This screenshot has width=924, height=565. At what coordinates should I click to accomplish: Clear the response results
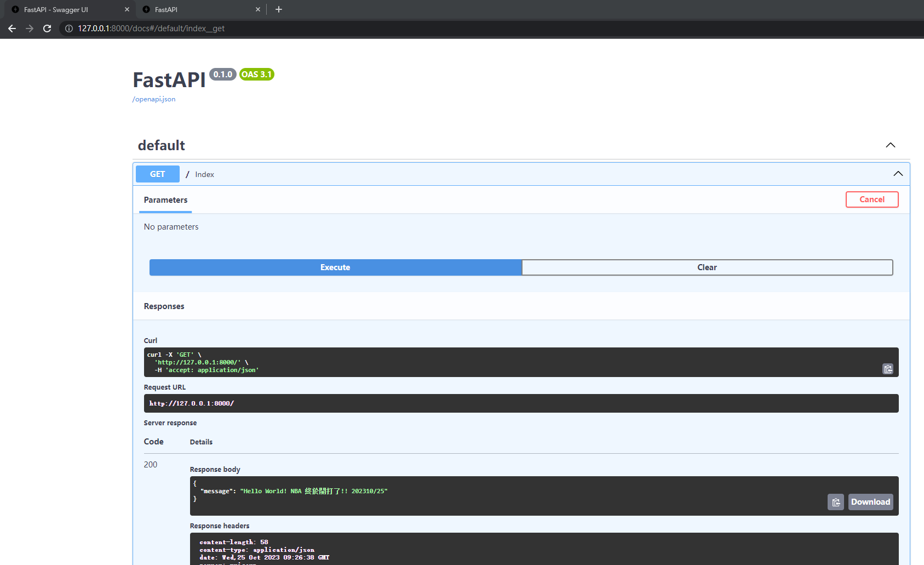(x=707, y=267)
